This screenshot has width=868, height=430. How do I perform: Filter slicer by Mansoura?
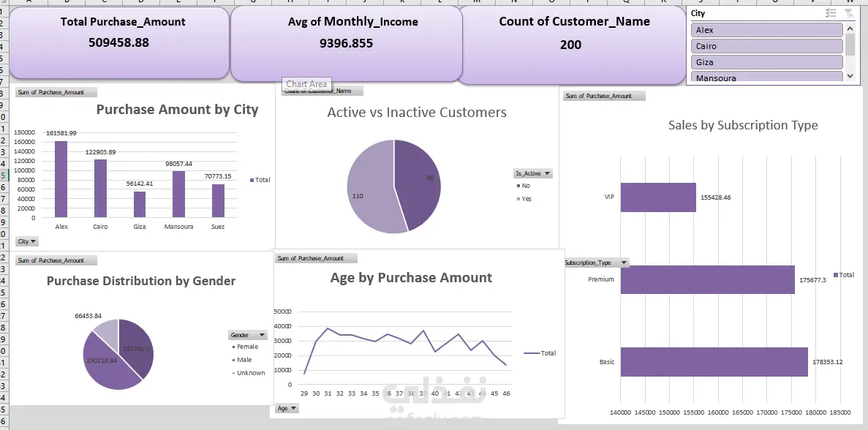(x=766, y=78)
